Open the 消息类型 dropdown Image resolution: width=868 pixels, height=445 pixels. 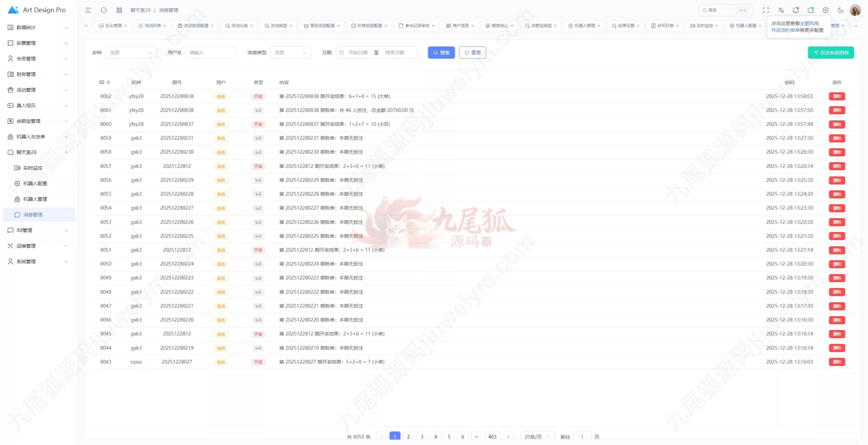(291, 53)
